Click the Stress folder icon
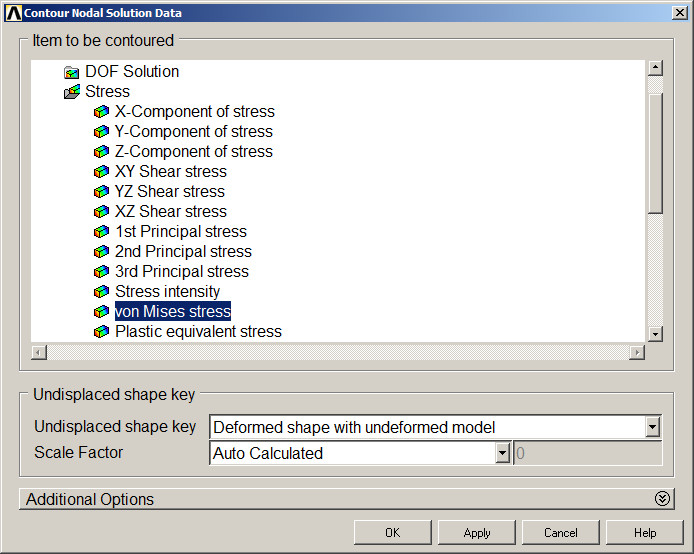Viewport: 694px width, 554px height. pos(71,92)
